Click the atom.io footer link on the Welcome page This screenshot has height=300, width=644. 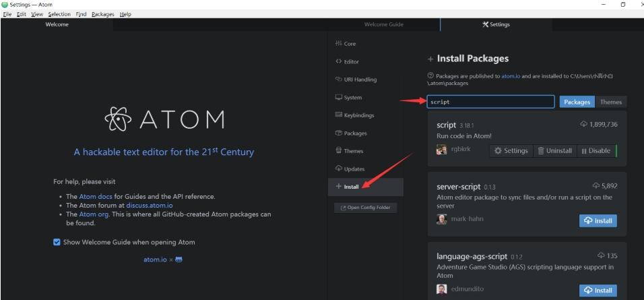155,260
